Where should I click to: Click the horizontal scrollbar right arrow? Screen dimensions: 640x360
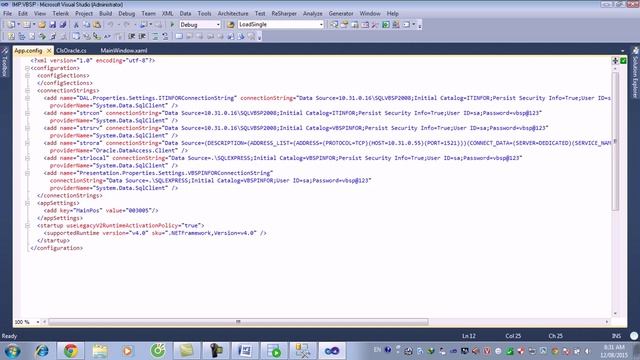(x=607, y=322)
